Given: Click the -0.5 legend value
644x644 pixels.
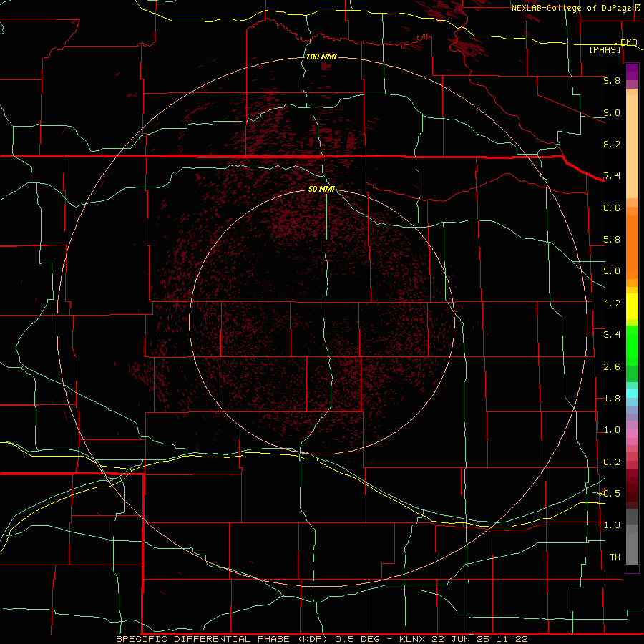Looking at the screenshot, I should click(x=610, y=494).
